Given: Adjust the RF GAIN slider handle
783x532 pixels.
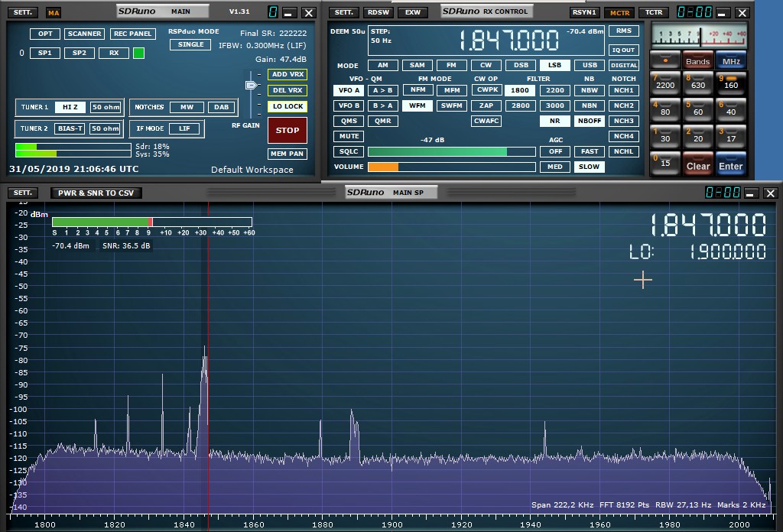Looking at the screenshot, I should coord(251,86).
